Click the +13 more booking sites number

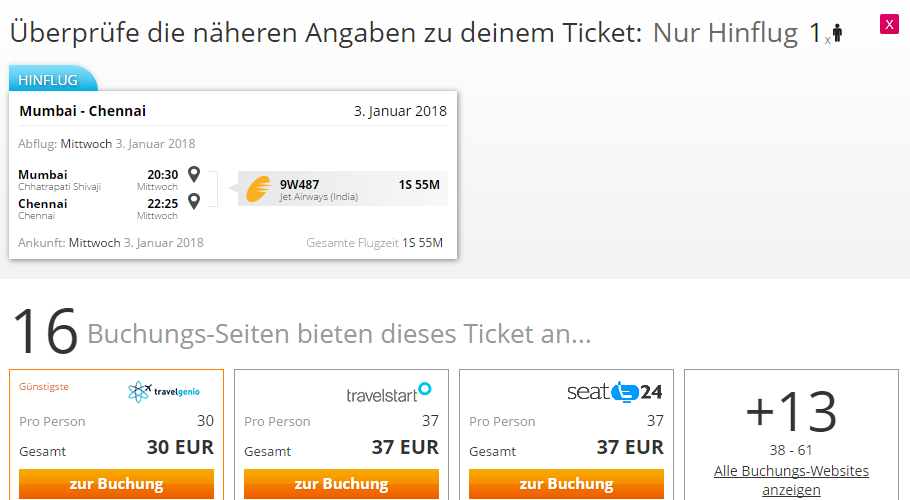coord(791,411)
